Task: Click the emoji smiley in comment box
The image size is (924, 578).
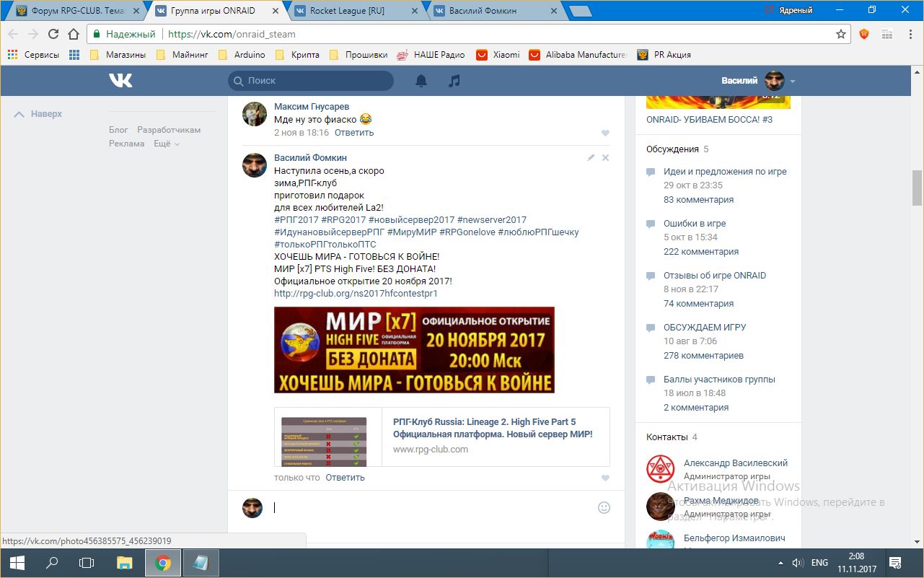Action: click(x=604, y=507)
